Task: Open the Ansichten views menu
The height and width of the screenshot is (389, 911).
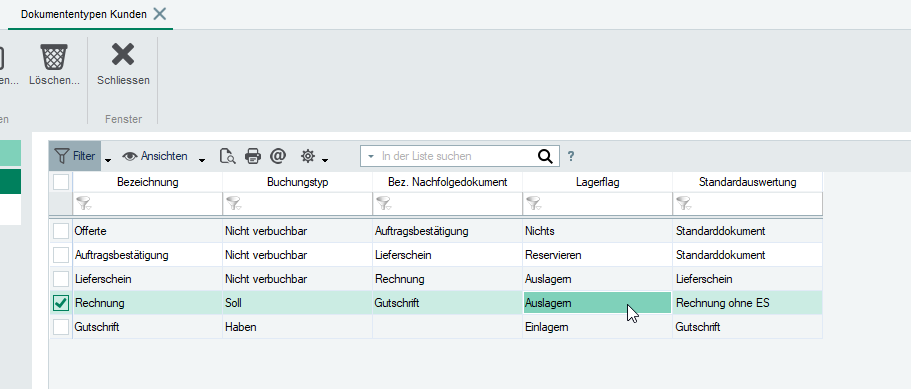Action: point(155,156)
